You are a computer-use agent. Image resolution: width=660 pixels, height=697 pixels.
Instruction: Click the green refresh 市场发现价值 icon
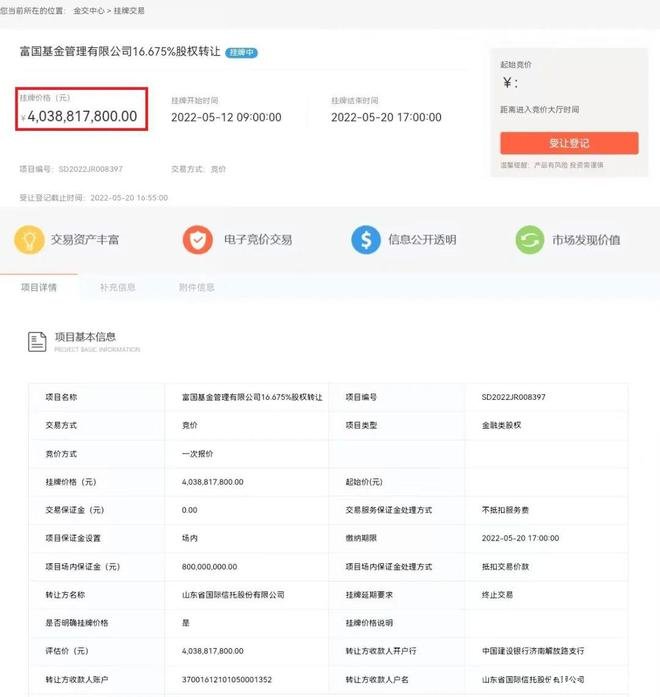coord(530,240)
